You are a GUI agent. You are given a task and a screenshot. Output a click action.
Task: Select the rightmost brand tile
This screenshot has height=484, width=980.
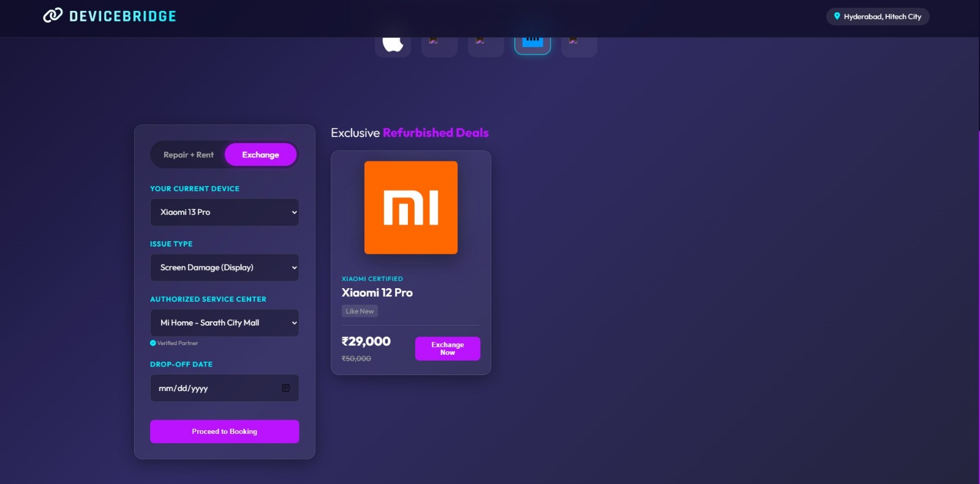[579, 44]
